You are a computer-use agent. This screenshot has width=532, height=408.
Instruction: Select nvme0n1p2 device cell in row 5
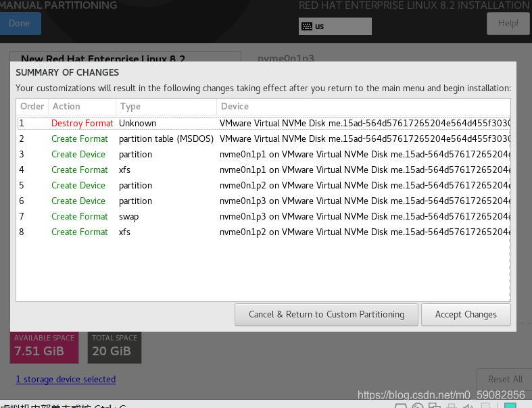(365, 186)
